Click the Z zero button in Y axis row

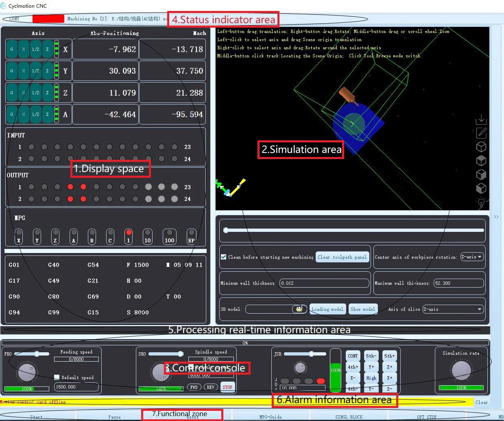pos(47,71)
